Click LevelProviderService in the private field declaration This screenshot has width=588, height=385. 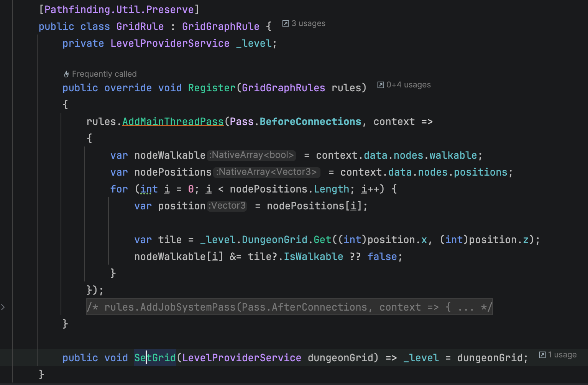click(x=170, y=43)
